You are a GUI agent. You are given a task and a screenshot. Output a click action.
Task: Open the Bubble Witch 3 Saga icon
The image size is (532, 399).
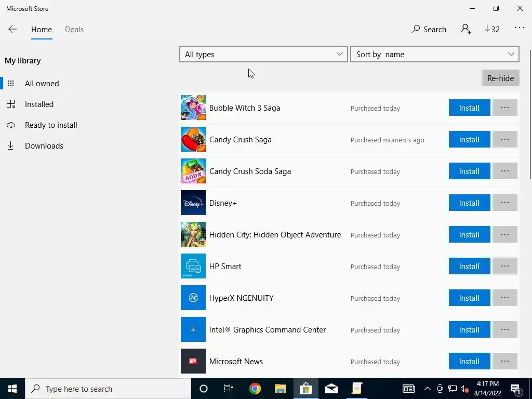pos(193,108)
